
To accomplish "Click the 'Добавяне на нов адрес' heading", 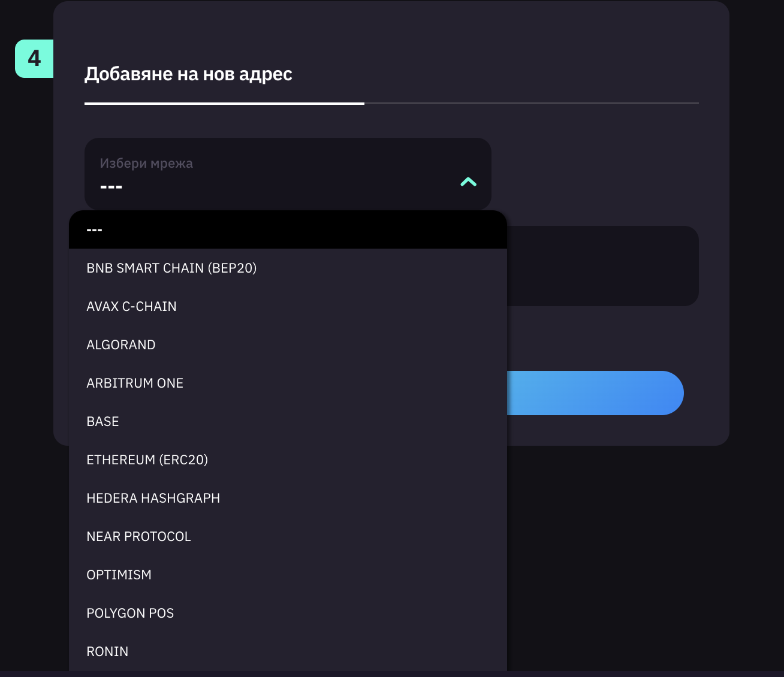I will [188, 74].
